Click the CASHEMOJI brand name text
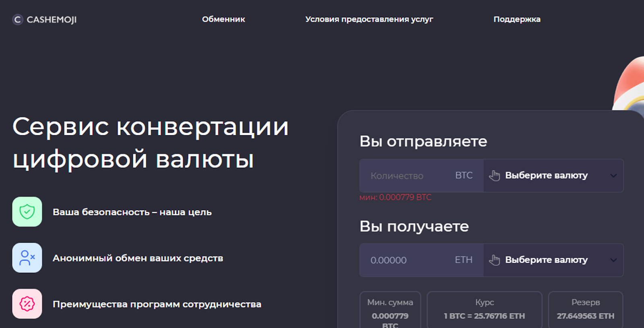Viewport: 644px width, 328px height. click(52, 20)
